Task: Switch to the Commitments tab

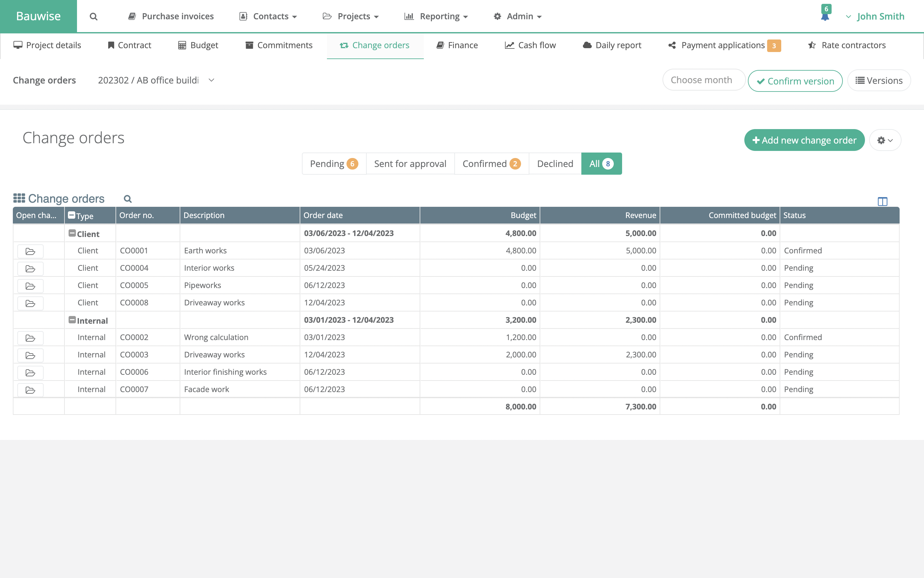Action: (279, 45)
